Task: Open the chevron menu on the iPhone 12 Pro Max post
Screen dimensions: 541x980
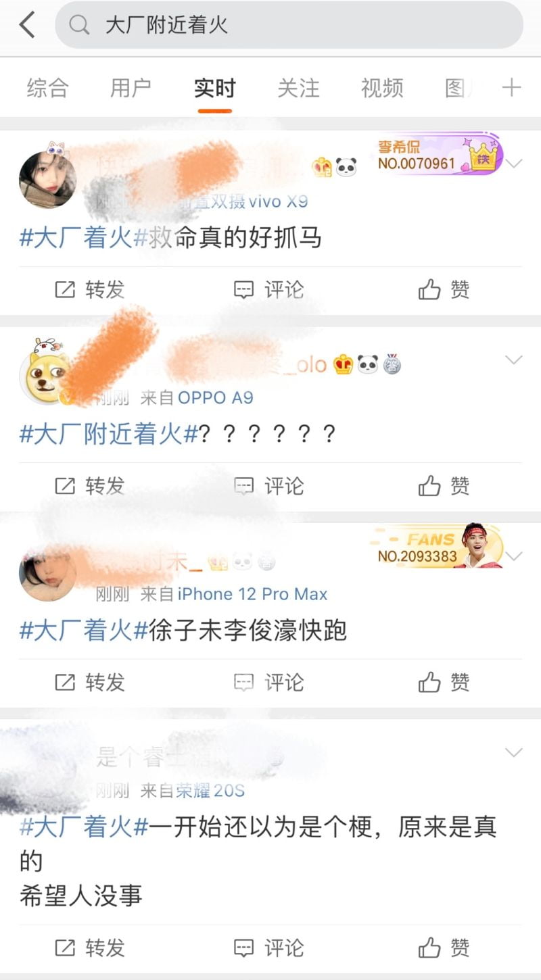Action: (x=514, y=556)
